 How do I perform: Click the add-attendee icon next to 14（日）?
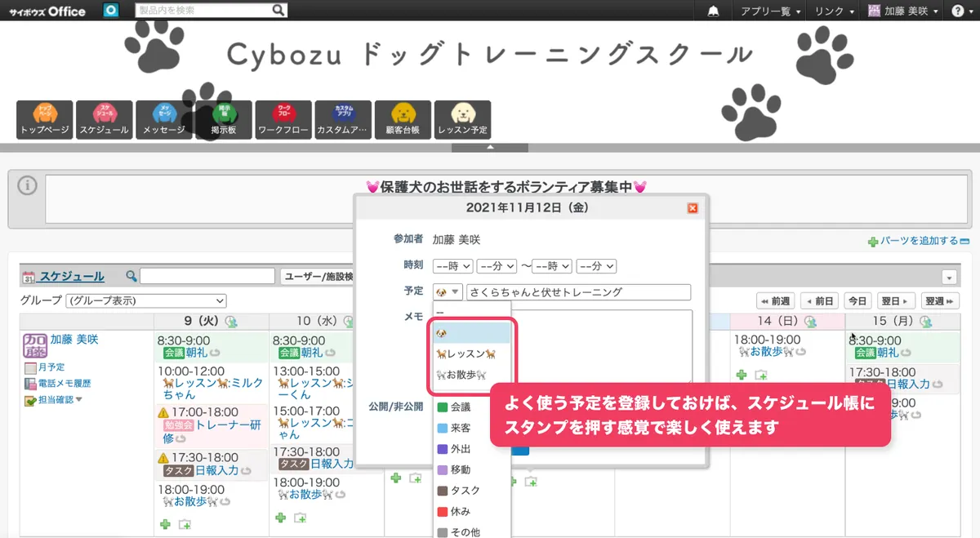[811, 322]
